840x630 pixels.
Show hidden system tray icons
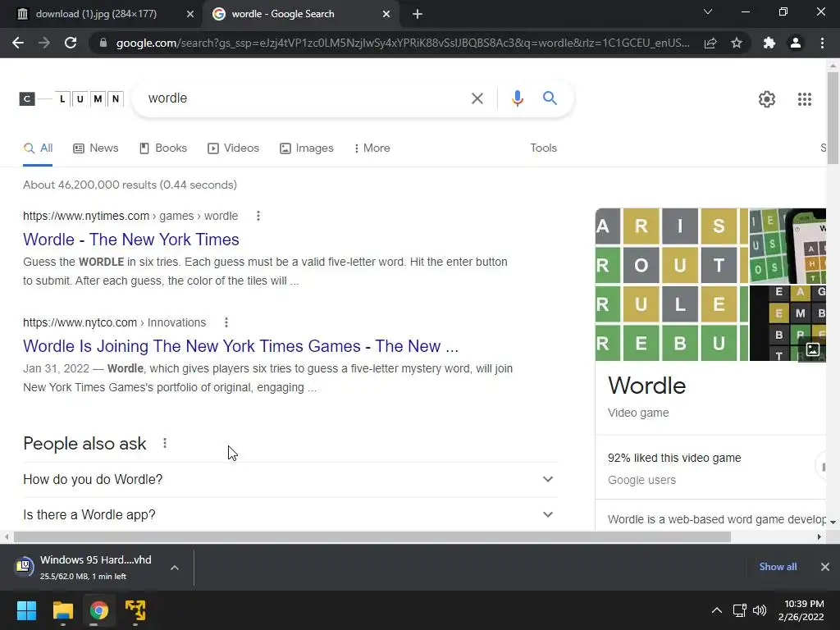(716, 610)
